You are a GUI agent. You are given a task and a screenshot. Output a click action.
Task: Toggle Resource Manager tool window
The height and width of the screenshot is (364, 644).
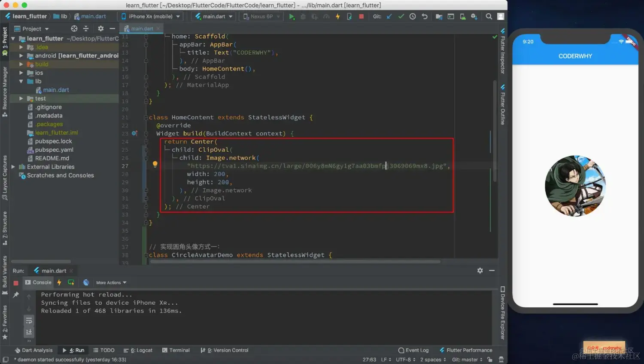[5, 92]
